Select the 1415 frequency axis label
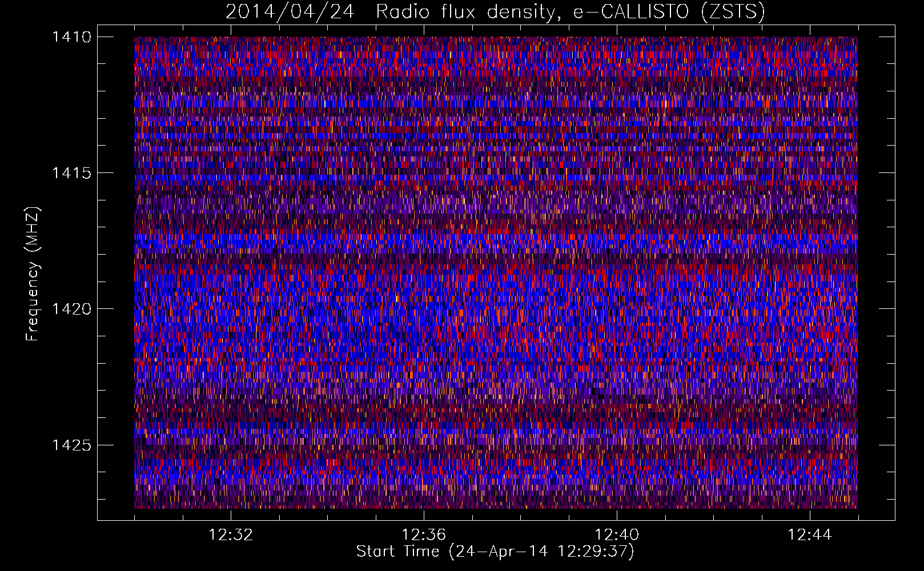 [x=71, y=173]
